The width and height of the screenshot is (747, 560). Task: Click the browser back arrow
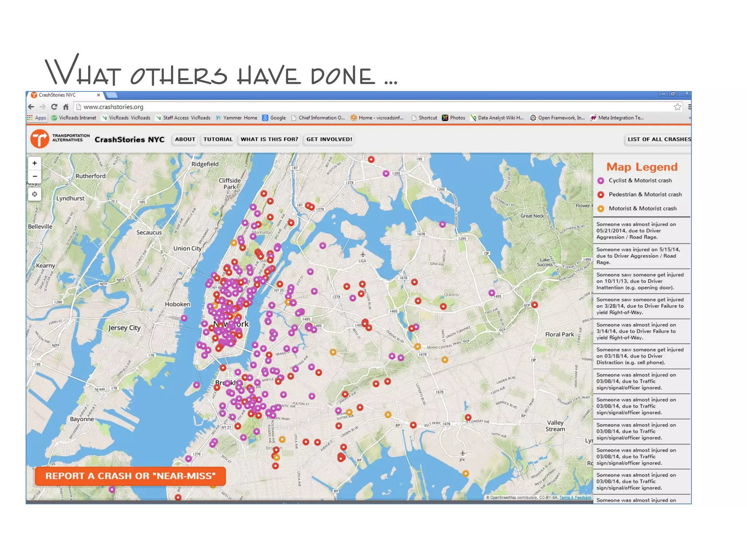[31, 107]
